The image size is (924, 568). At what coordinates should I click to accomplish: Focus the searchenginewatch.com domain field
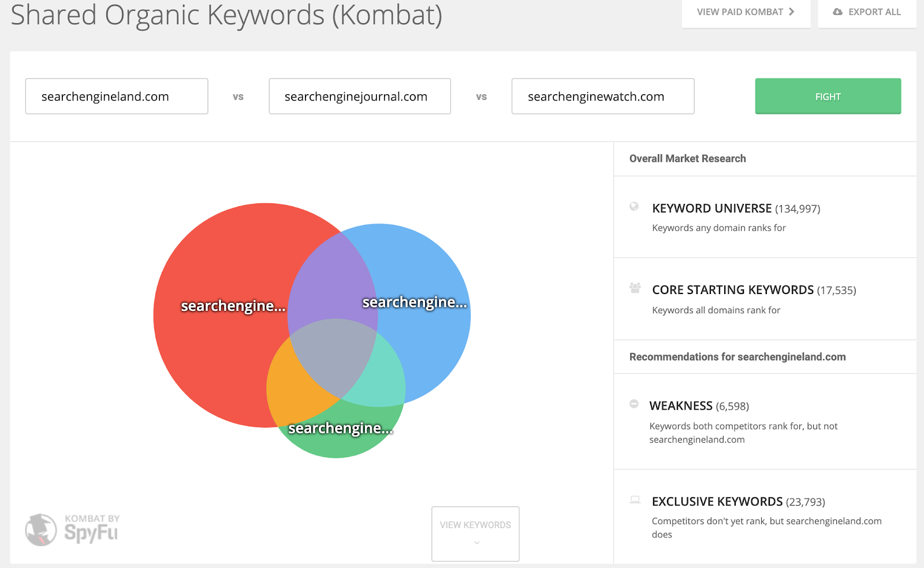click(x=603, y=96)
